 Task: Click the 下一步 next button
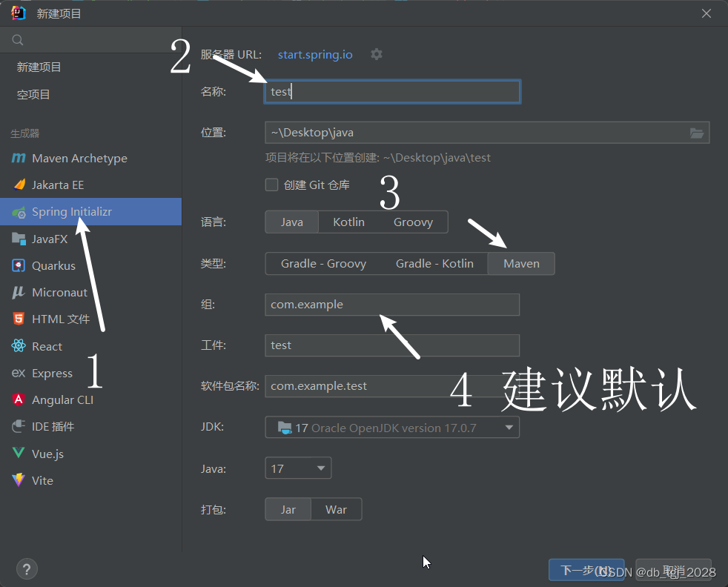point(586,570)
